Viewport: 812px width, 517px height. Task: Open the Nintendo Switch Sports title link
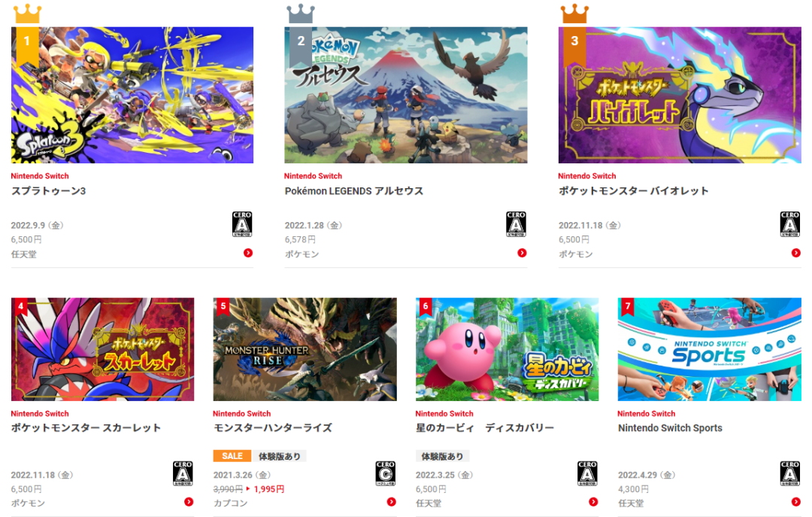click(670, 427)
